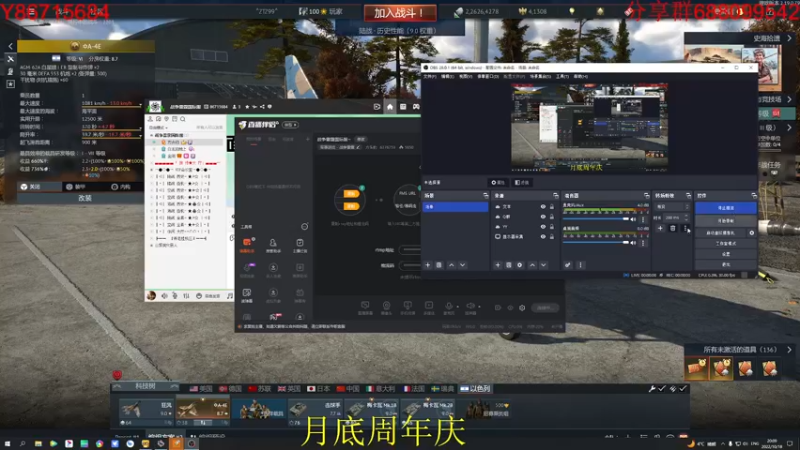Add a scene transition in OBS
The width and height of the screenshot is (800, 450).
pos(660,228)
